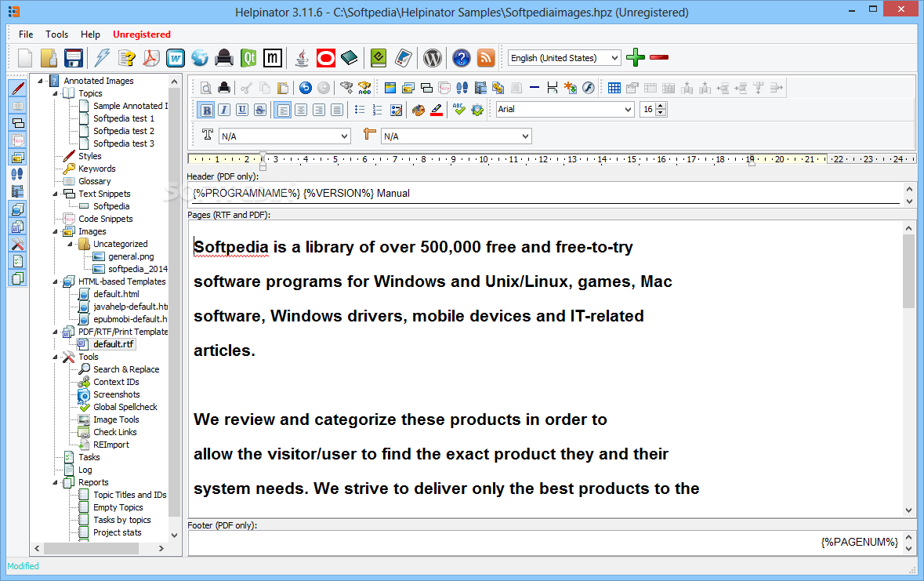Viewport: 924px width, 581px height.
Task: Open the font color palette icon
Action: click(x=419, y=110)
